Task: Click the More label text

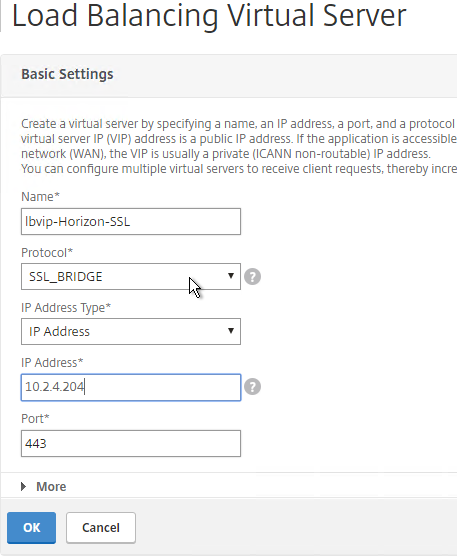Action: 51,486
